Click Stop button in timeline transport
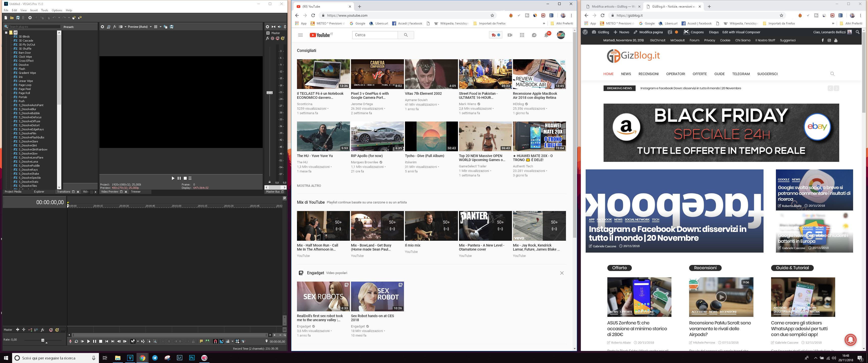Screen dimensions: 868x363 click(x=100, y=342)
